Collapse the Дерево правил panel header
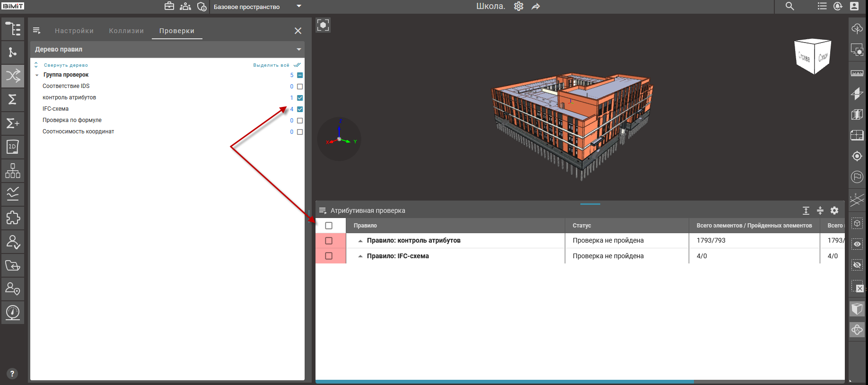 click(x=298, y=49)
